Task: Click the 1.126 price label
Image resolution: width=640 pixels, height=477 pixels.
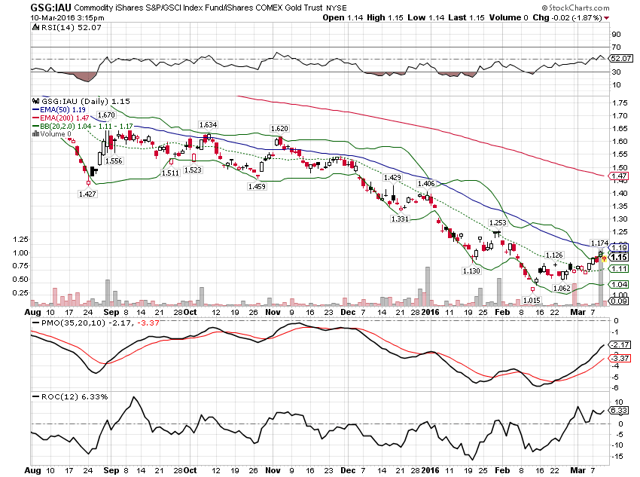Action: click(554, 255)
